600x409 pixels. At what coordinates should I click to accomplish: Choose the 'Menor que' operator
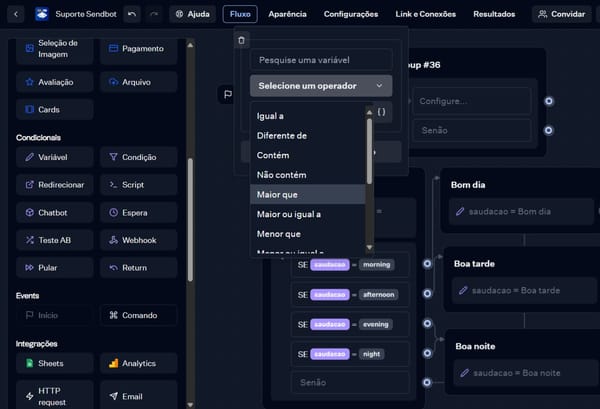pyautogui.click(x=308, y=234)
